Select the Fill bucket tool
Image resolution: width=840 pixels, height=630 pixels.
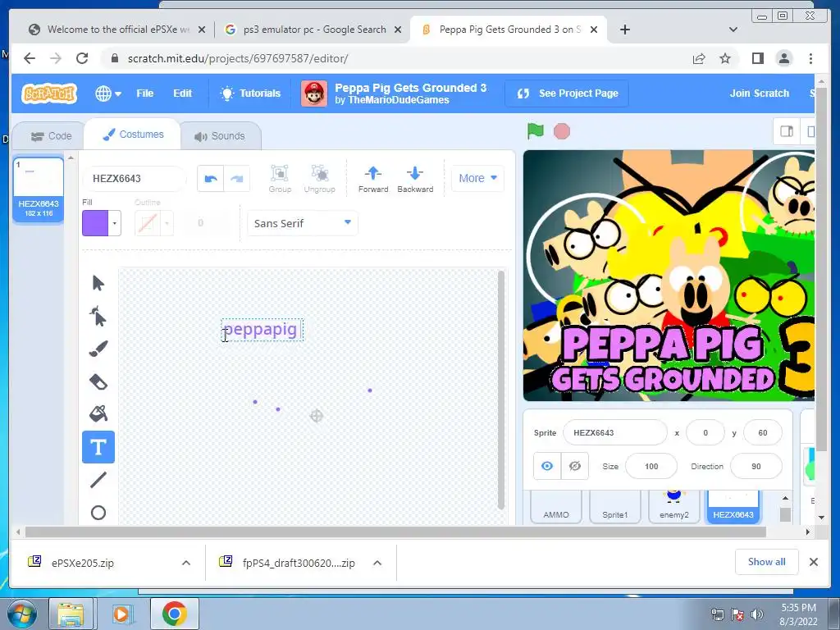(x=98, y=414)
